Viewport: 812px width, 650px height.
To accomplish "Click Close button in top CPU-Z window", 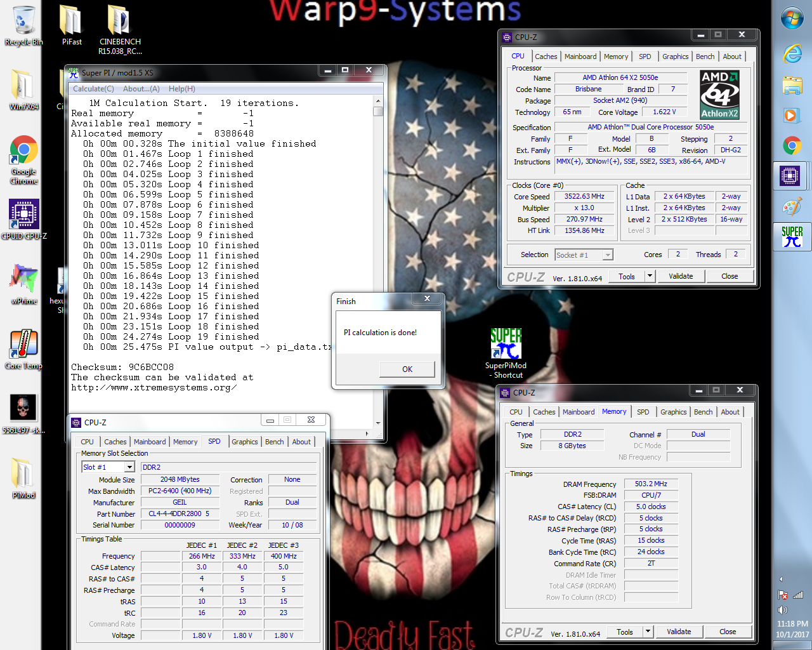I will coord(730,276).
